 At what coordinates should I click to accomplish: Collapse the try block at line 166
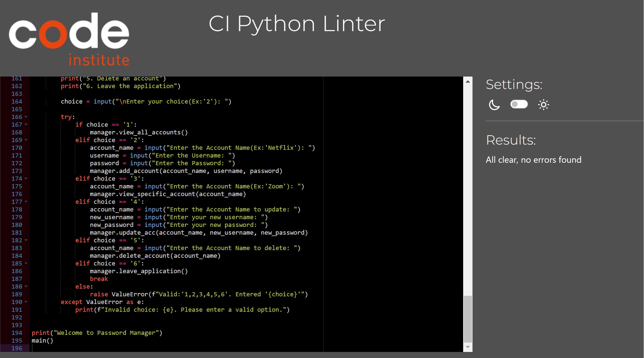26,117
